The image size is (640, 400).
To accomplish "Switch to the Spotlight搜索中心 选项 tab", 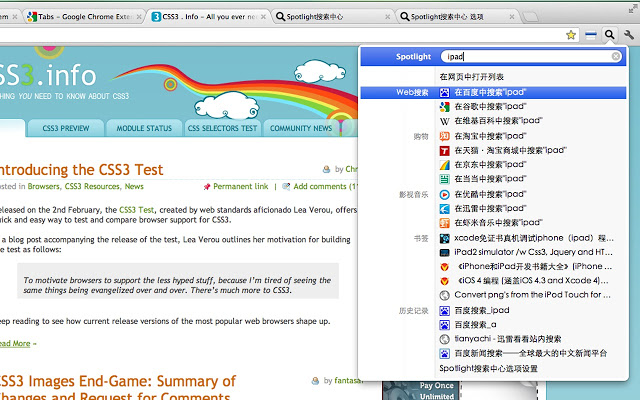I will click(x=457, y=17).
